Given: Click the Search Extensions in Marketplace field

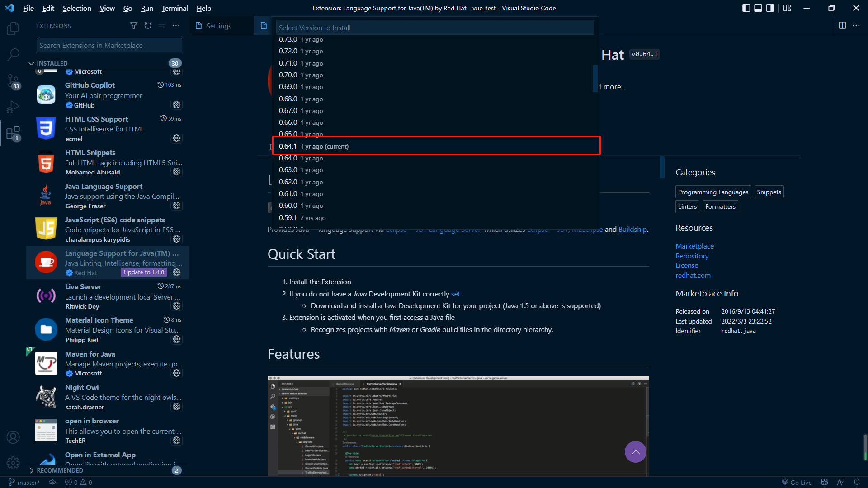Looking at the screenshot, I should [109, 45].
